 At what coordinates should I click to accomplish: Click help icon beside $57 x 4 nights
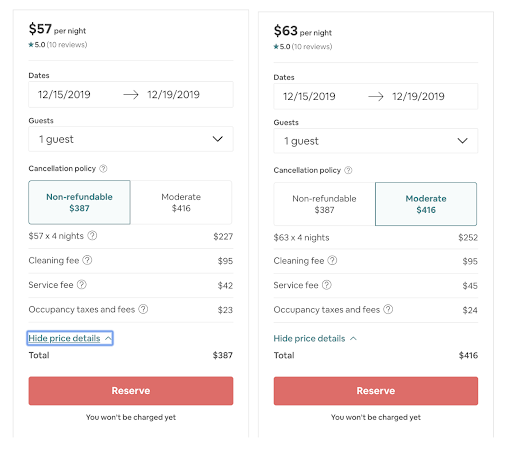(92, 236)
